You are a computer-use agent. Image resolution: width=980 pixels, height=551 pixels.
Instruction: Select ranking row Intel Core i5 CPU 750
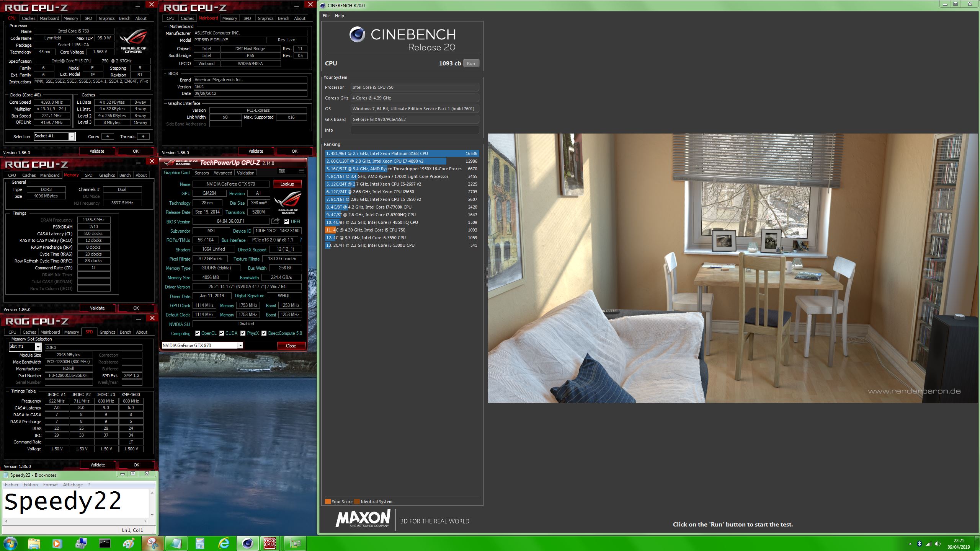pyautogui.click(x=402, y=230)
